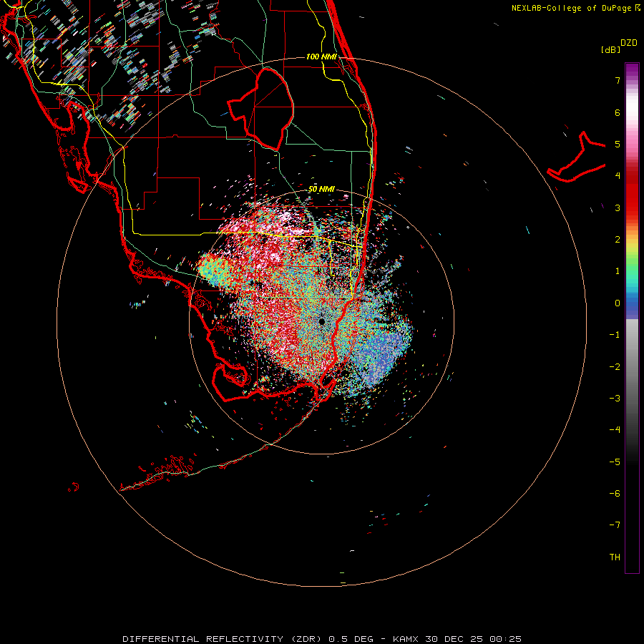644x644 pixels.
Task: Click the 4 value on the color scale
Action: pos(618,176)
